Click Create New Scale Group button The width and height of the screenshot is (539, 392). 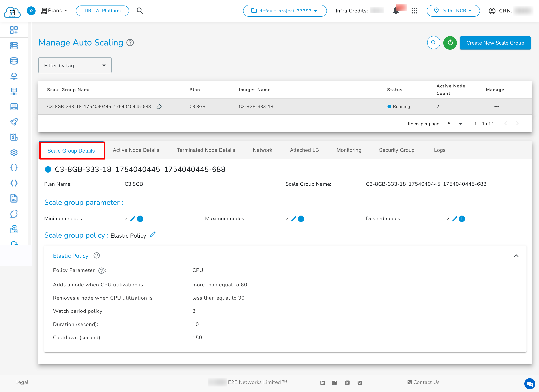495,43
